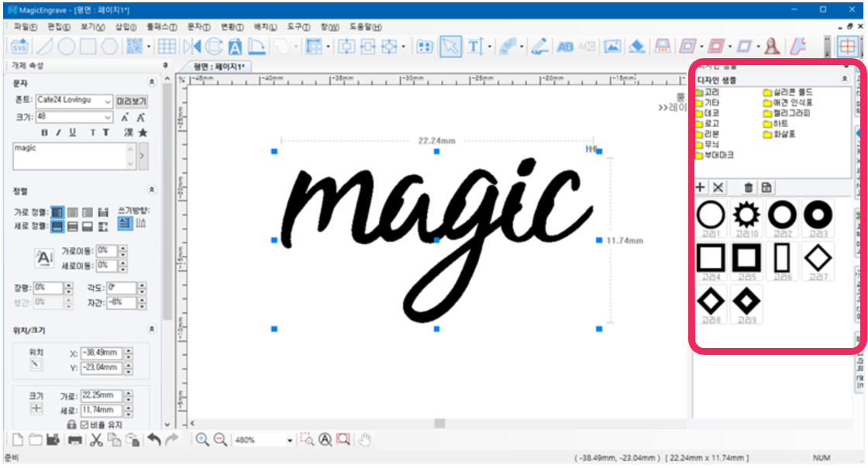The image size is (868, 468).
Task: Click the insert image icon
Action: pyautogui.click(x=611, y=46)
